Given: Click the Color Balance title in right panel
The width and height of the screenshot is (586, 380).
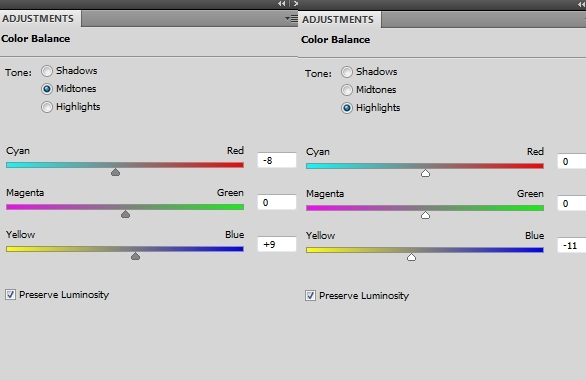Looking at the screenshot, I should pos(336,40).
